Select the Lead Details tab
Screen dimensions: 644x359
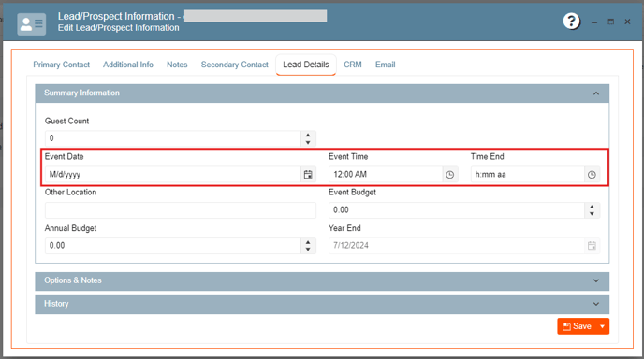(306, 65)
